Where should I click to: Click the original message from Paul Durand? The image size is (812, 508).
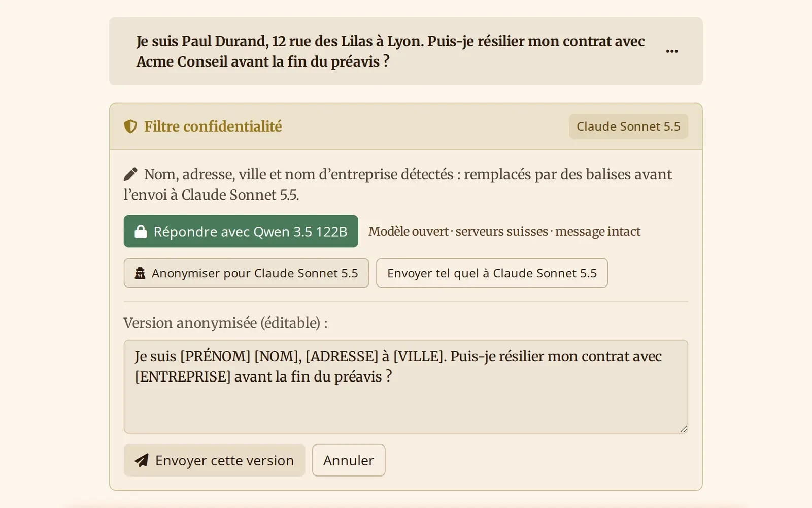click(x=390, y=51)
